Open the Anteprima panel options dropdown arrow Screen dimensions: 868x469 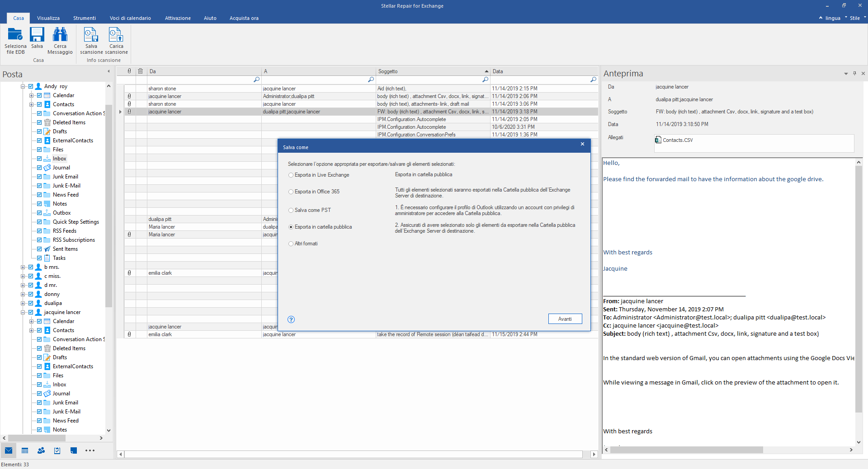click(x=846, y=74)
